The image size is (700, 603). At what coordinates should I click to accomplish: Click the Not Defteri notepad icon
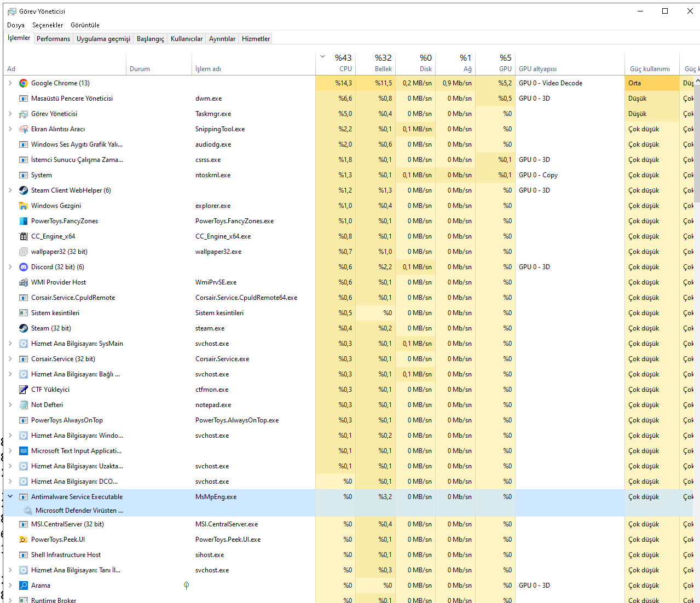pyautogui.click(x=24, y=405)
